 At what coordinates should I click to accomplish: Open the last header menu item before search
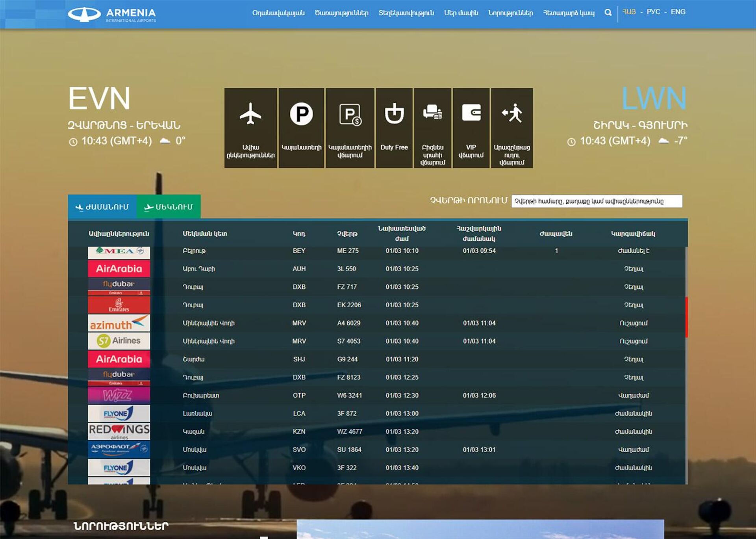[569, 13]
